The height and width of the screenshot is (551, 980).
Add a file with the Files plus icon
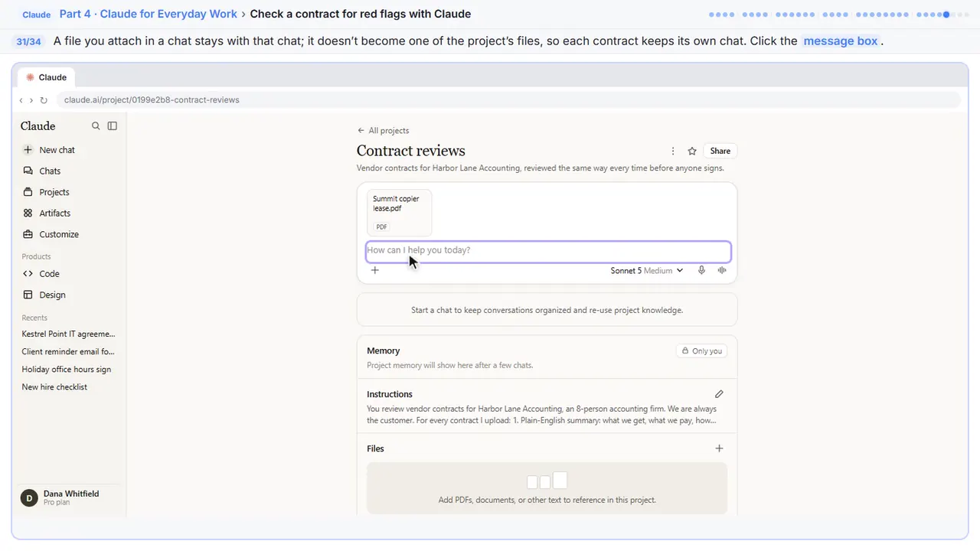coord(719,448)
